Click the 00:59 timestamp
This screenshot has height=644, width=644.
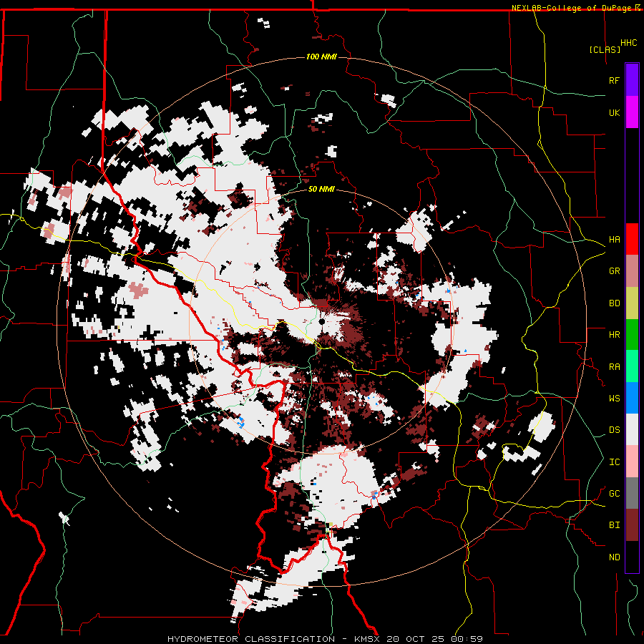point(467,639)
